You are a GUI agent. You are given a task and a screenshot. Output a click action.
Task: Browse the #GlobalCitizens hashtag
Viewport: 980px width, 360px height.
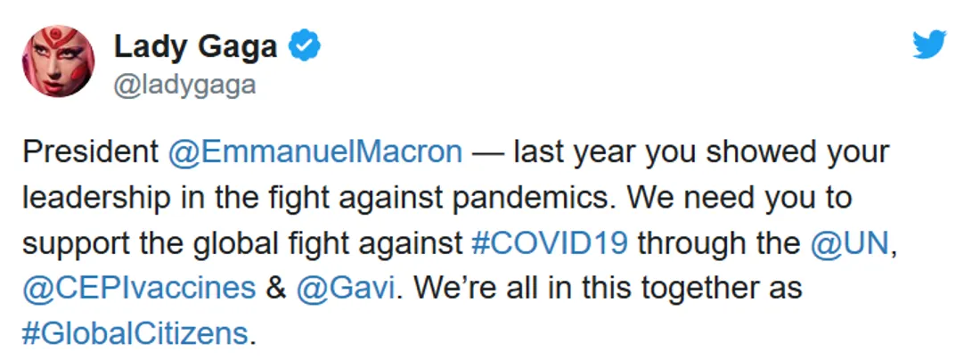click(135, 333)
